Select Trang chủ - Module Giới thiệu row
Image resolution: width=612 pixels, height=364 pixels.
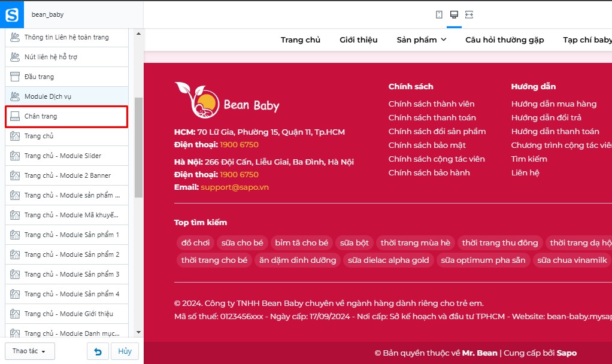pyautogui.click(x=66, y=314)
